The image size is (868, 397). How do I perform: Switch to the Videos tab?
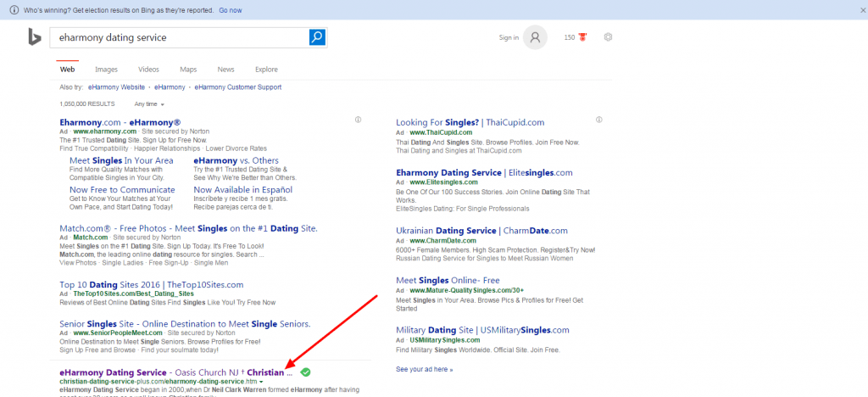click(149, 70)
